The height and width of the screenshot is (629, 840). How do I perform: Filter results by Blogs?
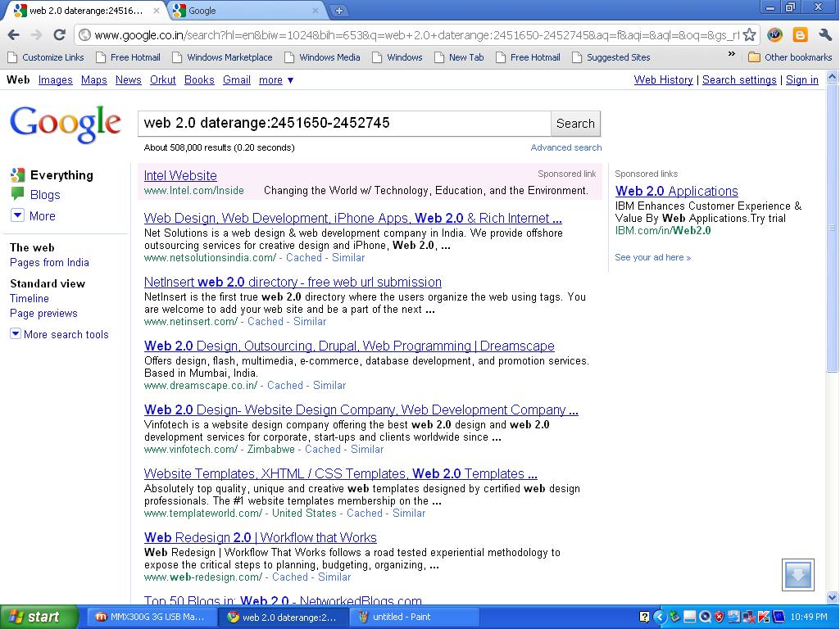(45, 194)
